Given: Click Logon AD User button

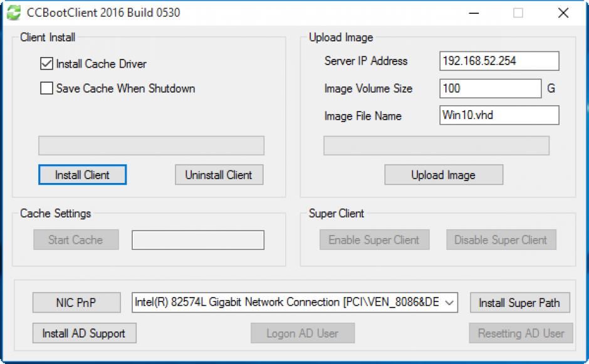Looking at the screenshot, I should [303, 333].
